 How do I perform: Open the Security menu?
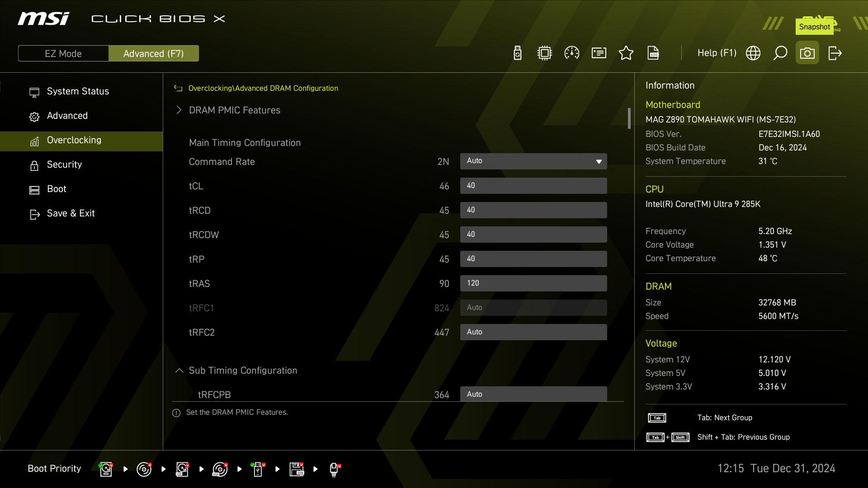pyautogui.click(x=64, y=164)
